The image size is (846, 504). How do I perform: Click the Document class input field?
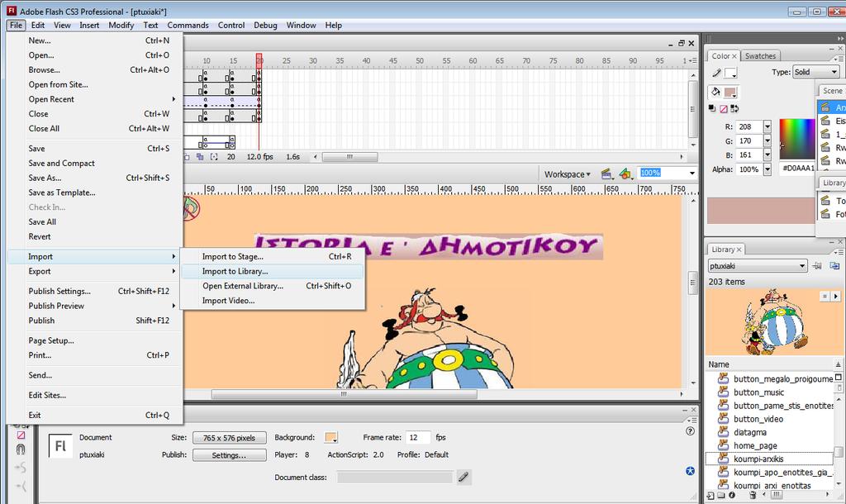[394, 477]
